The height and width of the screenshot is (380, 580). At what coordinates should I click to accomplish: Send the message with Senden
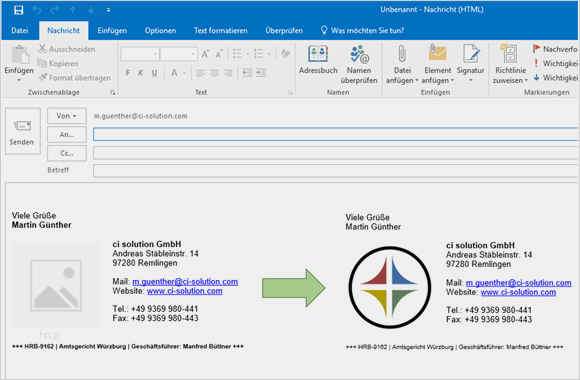coord(23,131)
